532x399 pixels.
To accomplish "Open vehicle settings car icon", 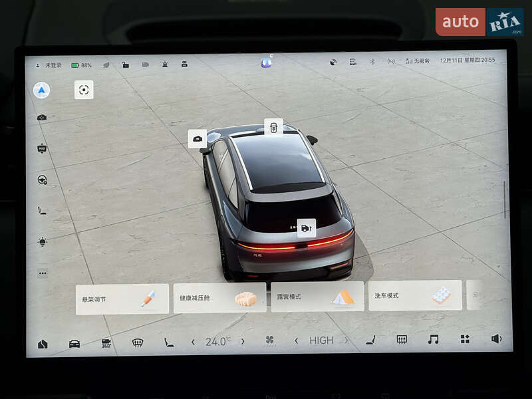I will (x=74, y=344).
